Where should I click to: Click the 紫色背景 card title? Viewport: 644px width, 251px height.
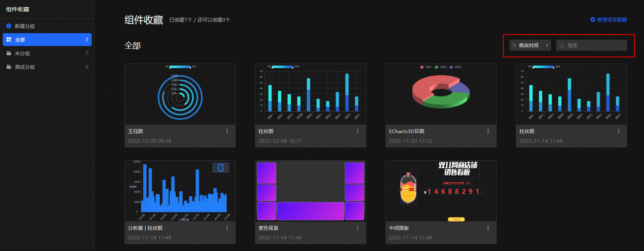pos(268,228)
